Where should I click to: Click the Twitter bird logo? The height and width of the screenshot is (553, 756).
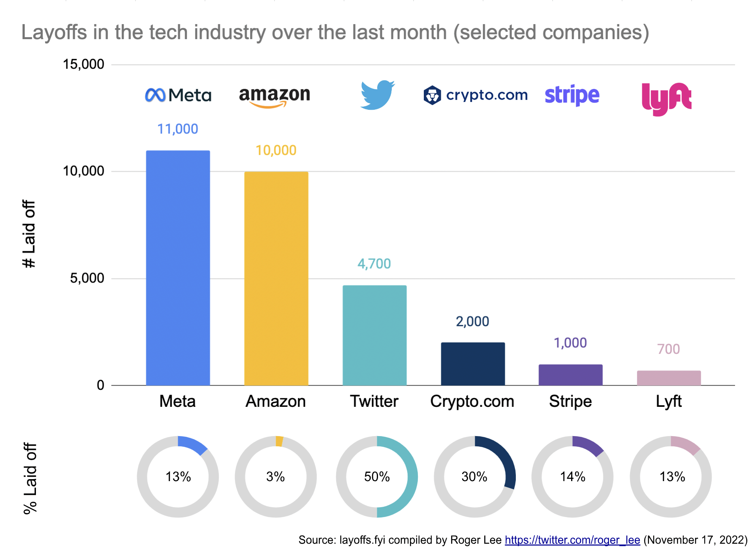(x=377, y=95)
